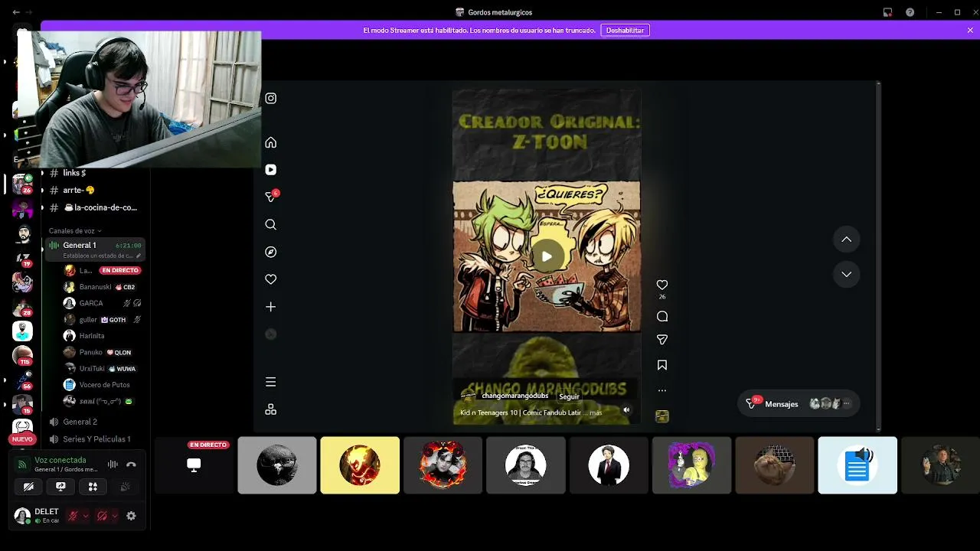Select the blue document avatar tile
The width and height of the screenshot is (980, 551).
[x=857, y=465]
